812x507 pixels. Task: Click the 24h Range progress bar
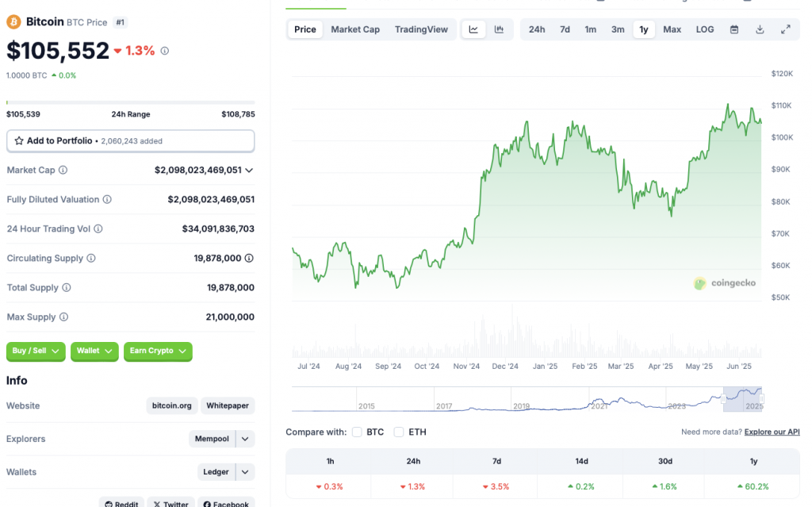tap(131, 102)
